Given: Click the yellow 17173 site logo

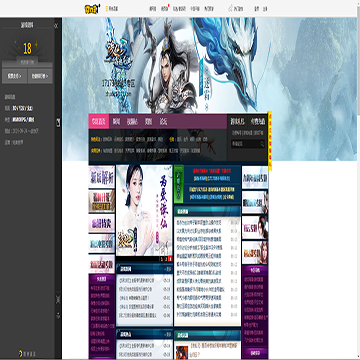Looking at the screenshot, I should pyautogui.click(x=91, y=9).
